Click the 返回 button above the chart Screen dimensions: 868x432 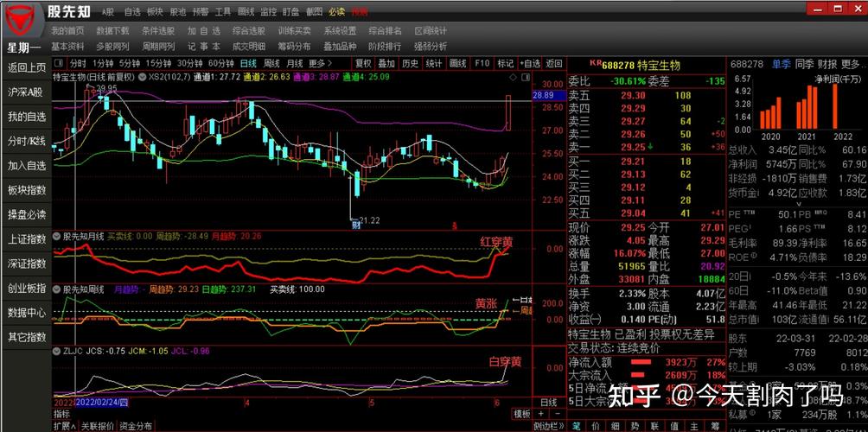tap(553, 63)
